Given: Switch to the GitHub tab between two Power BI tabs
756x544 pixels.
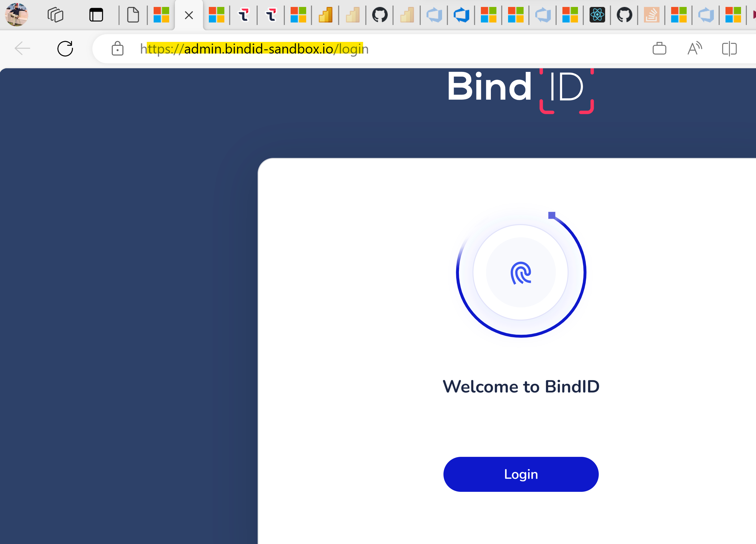Looking at the screenshot, I should pyautogui.click(x=380, y=15).
